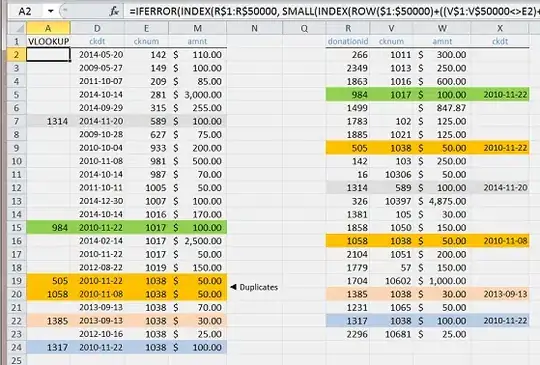Click the Insert Function fx icon
This screenshot has height=365, width=540.
coord(114,11)
